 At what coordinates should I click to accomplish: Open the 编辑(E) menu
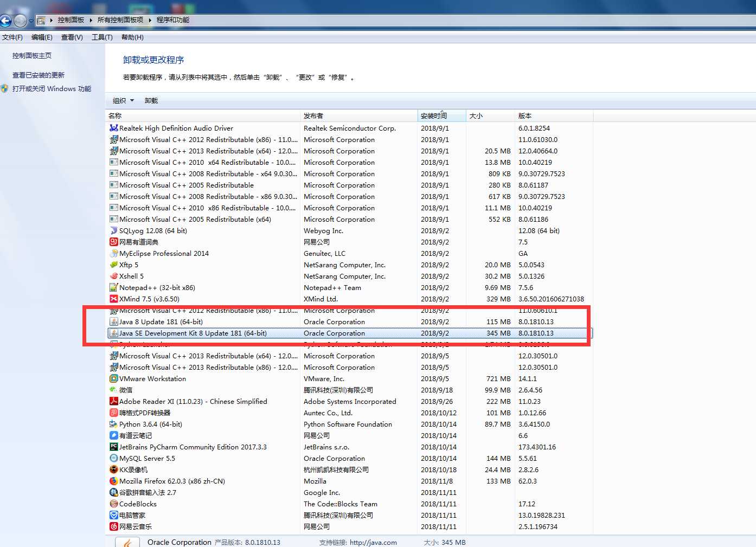click(42, 37)
